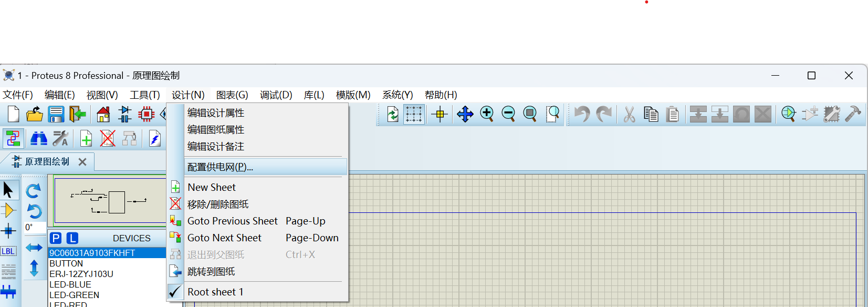Click the Decompose hammer icon
Screen dimensions: 868x307
(x=853, y=114)
